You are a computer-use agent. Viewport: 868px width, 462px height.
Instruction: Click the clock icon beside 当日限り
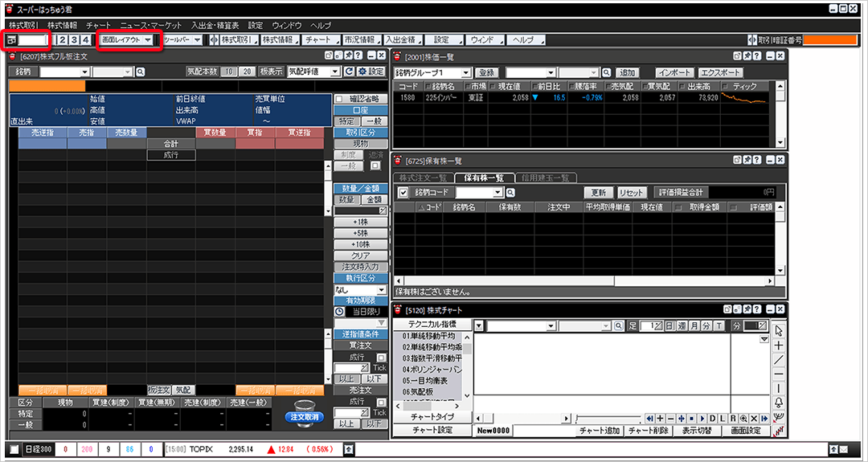(339, 311)
